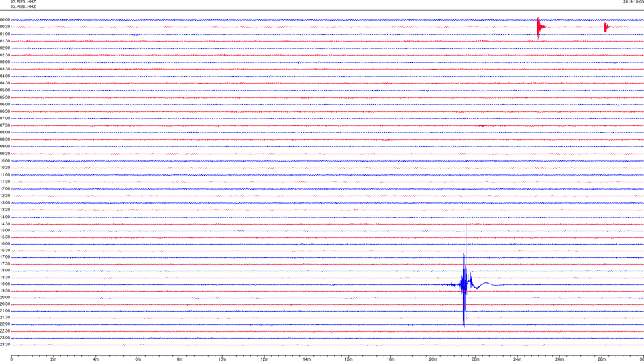Select the 16:00 time label
The image size is (644, 362).
5,244
